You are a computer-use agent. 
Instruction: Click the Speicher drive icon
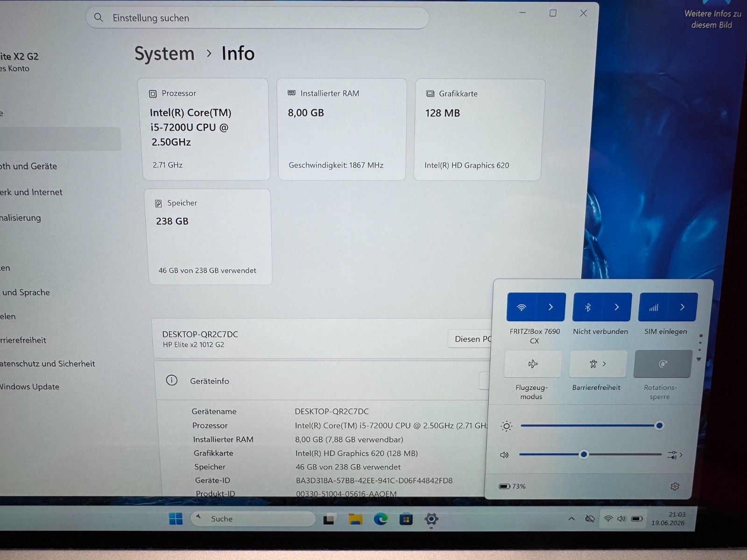158,203
